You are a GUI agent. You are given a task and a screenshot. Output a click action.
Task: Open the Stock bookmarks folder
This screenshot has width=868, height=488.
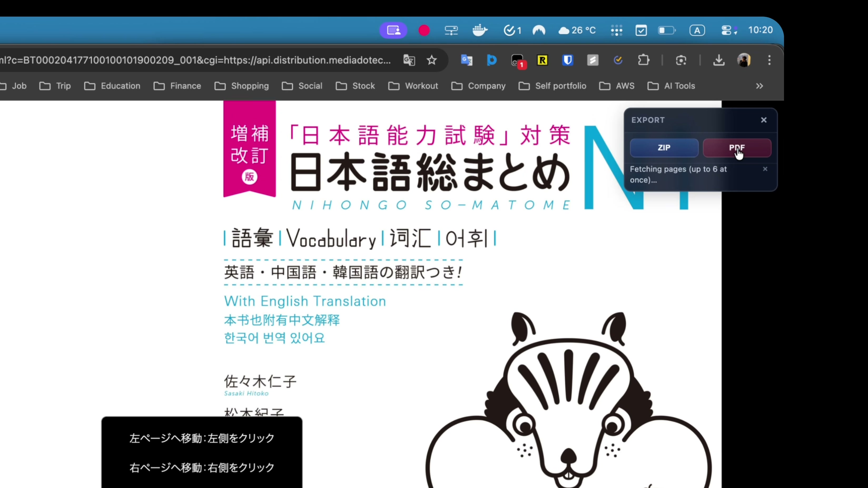pyautogui.click(x=356, y=86)
